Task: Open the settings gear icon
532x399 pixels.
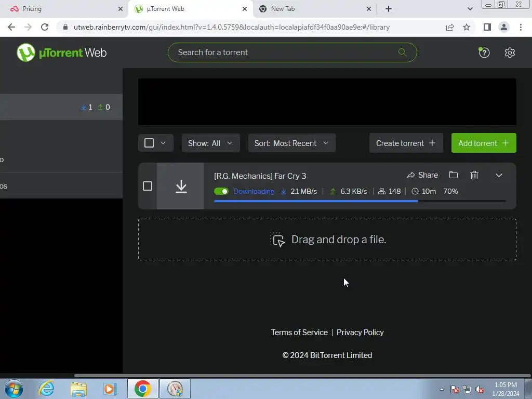Action: pos(510,52)
